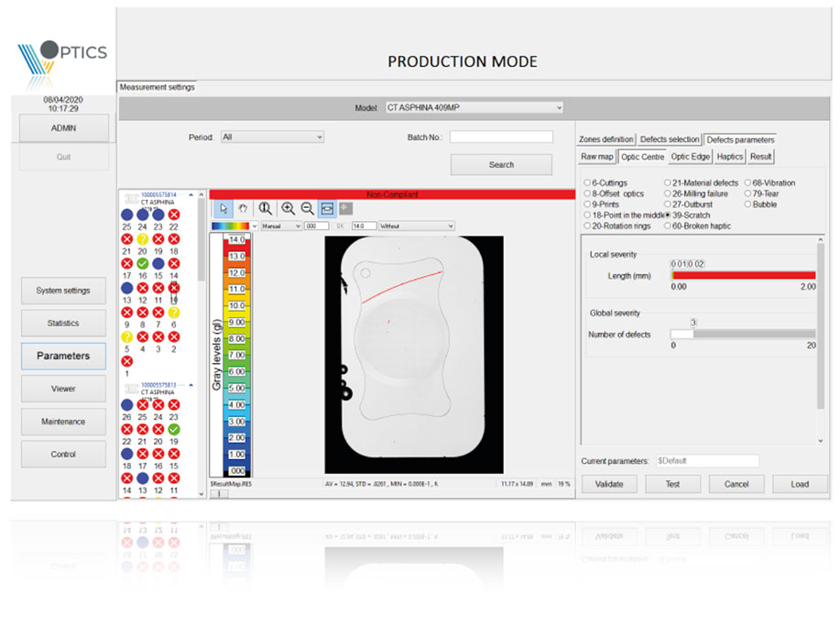Viewport: 840px width, 627px height.
Task: Click the Number of defects slider
Action: 743,334
